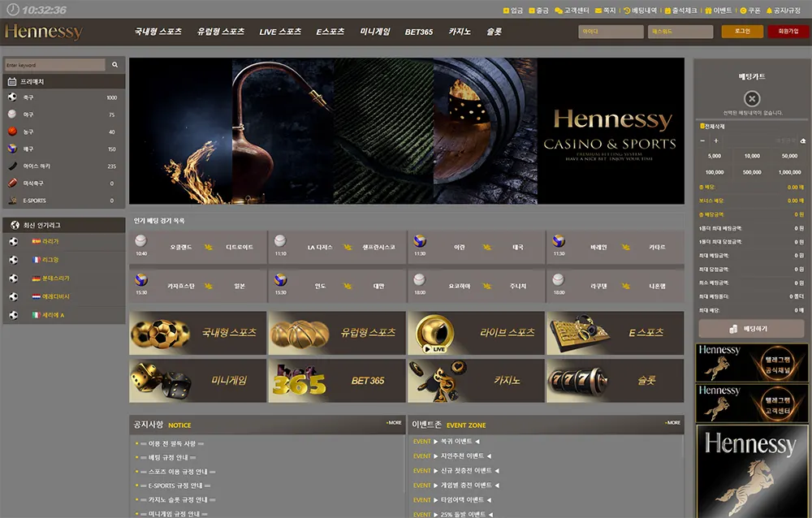
Task: Open the 고객센터 customer center
Action: pos(572,11)
